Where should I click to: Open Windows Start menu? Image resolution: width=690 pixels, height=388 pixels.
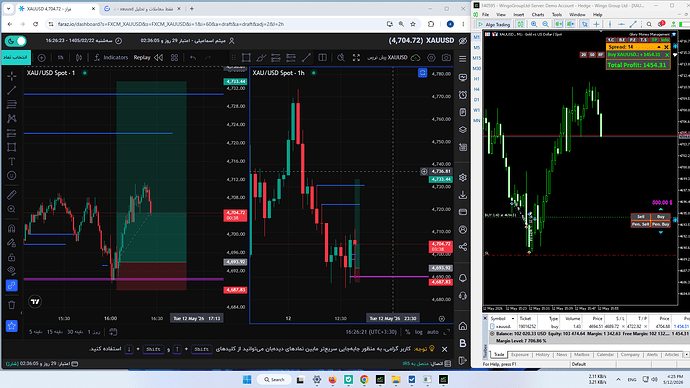point(247,380)
